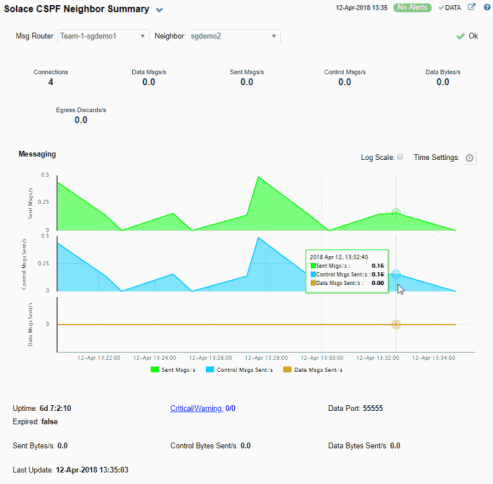
Task: Click the tooltip timestamp 13:32:40
Action: [x=339, y=257]
